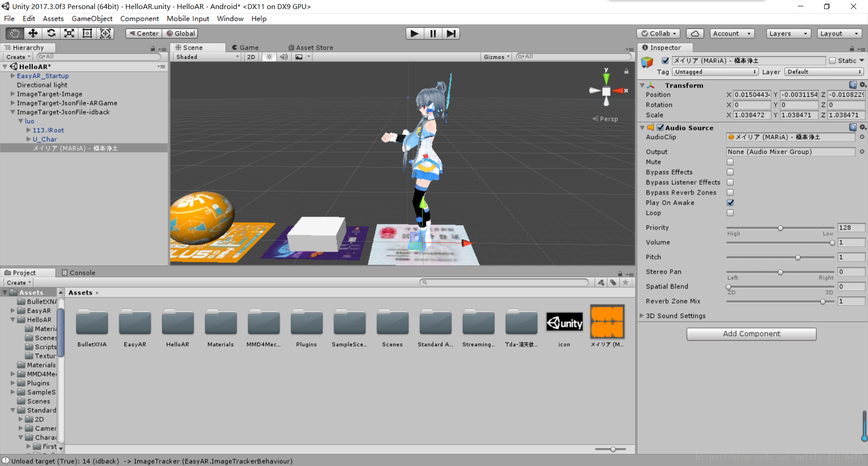Select the Rect transform tool
This screenshot has width=868, height=466.
[87, 33]
